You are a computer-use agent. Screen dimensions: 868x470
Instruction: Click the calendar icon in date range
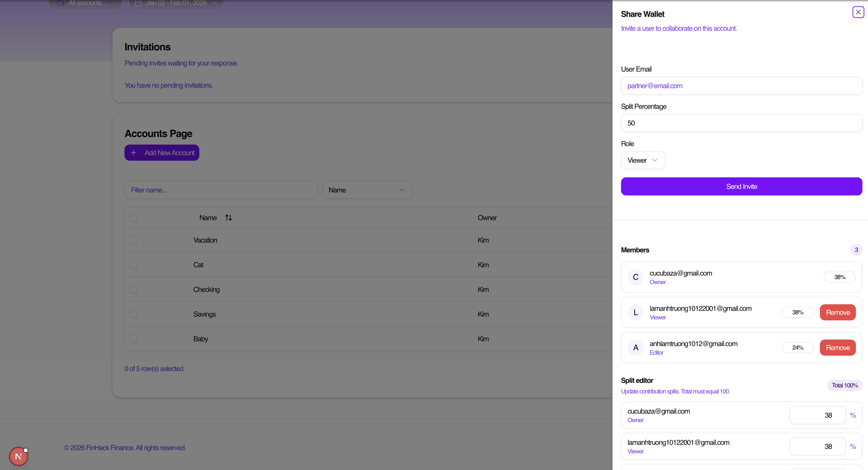pos(138,3)
